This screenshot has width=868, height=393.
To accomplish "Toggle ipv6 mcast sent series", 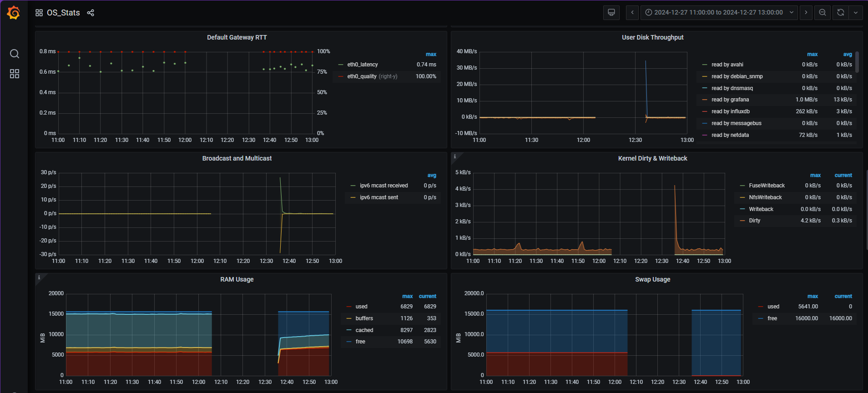I will (378, 197).
